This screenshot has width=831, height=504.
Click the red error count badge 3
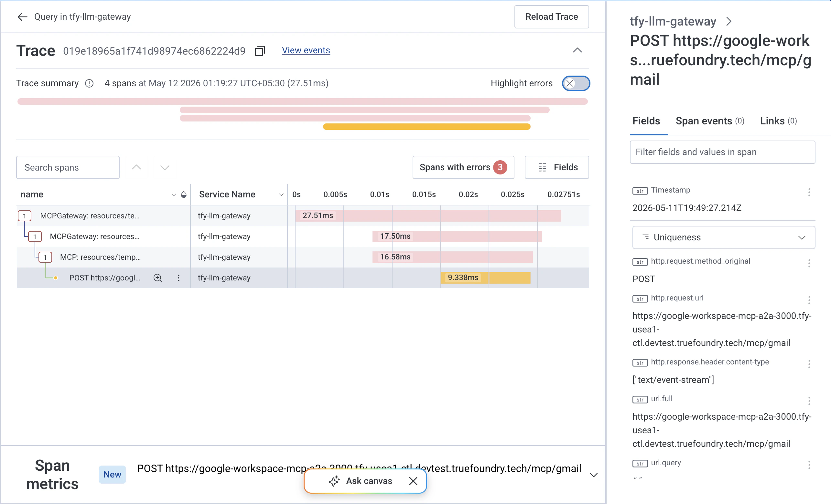(x=500, y=167)
